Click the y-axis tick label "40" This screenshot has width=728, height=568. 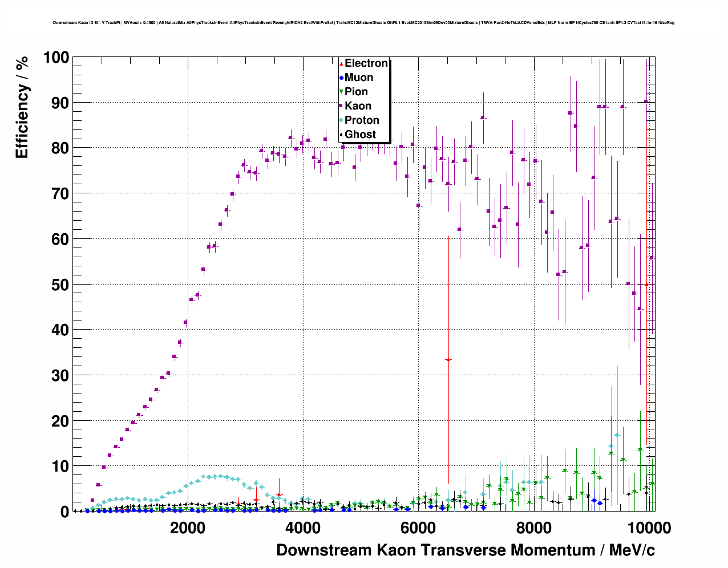pos(60,330)
